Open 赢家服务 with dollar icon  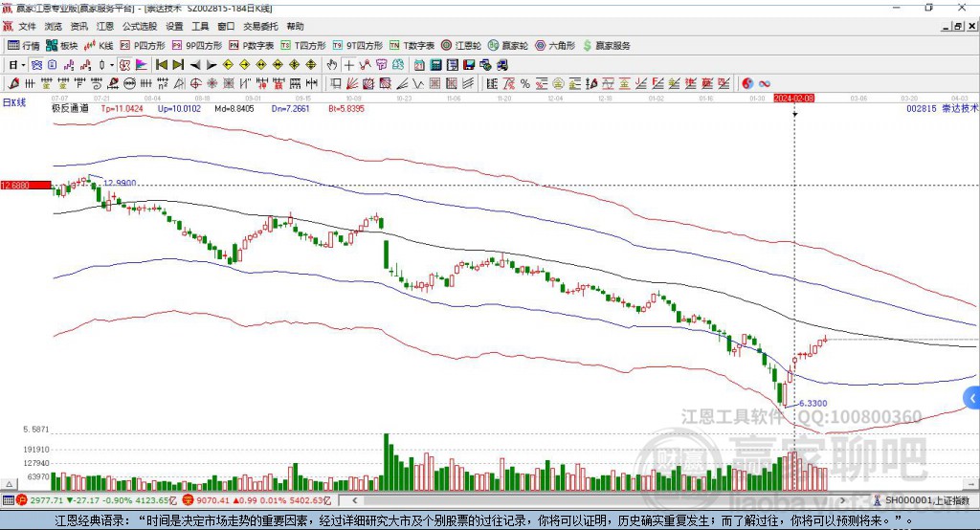(x=606, y=46)
